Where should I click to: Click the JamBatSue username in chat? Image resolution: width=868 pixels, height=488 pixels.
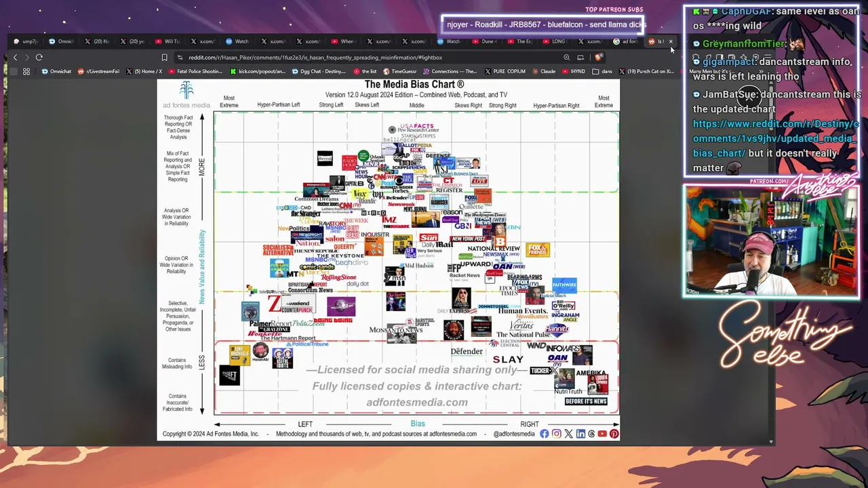pyautogui.click(x=729, y=95)
